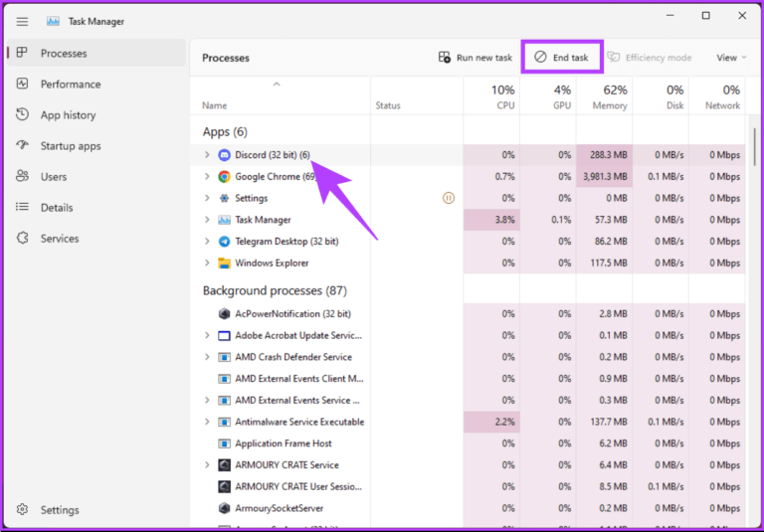Click Run new task button
The width and height of the screenshot is (764, 532).
(x=476, y=58)
